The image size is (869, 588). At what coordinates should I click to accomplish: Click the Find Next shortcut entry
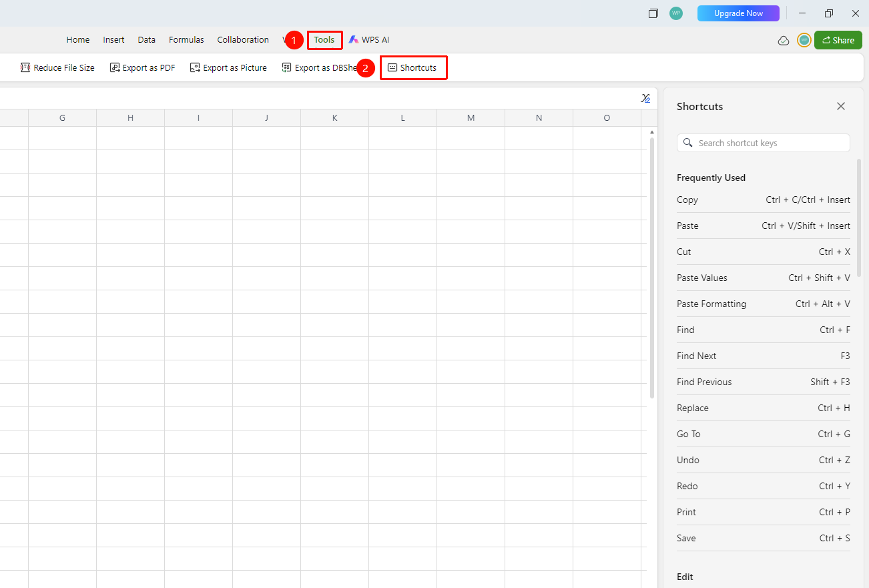[764, 356]
